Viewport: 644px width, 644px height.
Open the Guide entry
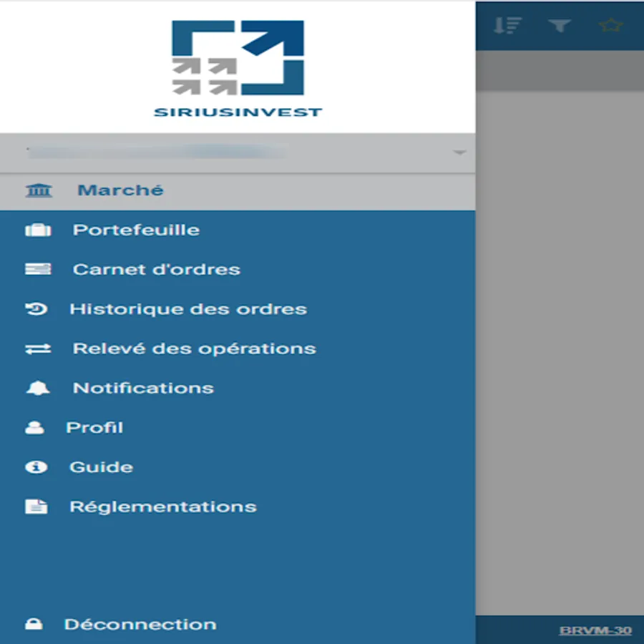coord(101,467)
